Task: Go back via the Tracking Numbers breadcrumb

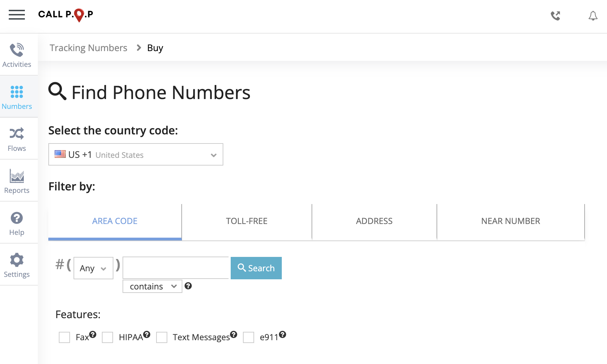Action: tap(89, 48)
